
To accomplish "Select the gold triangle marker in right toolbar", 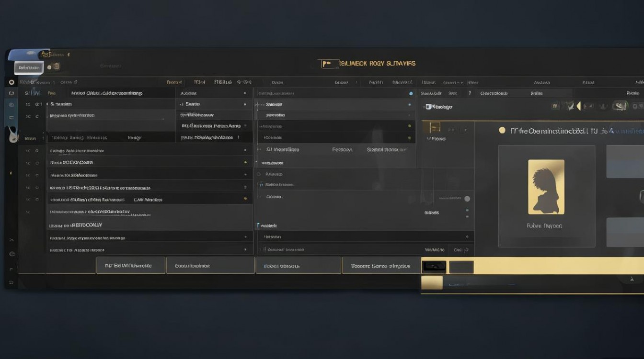I will pos(579,106).
